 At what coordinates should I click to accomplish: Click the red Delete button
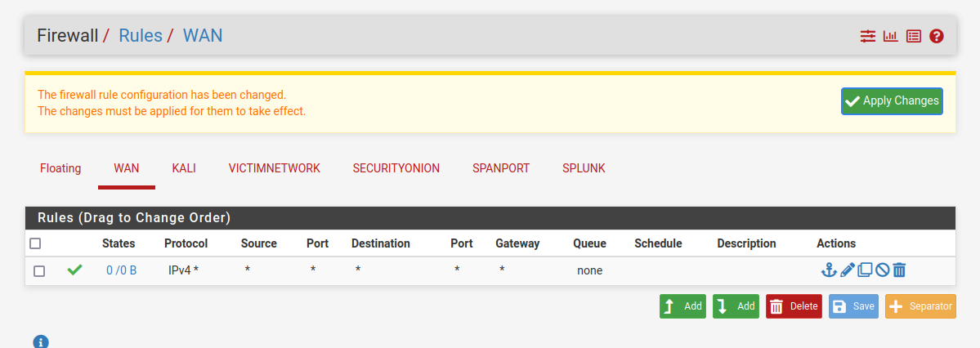(794, 306)
